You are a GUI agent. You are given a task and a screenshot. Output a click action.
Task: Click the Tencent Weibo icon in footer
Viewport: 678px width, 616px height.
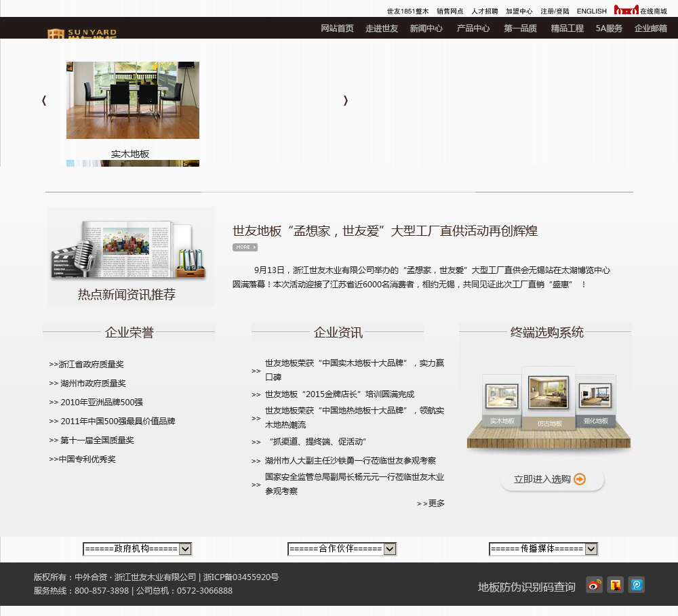point(616,585)
